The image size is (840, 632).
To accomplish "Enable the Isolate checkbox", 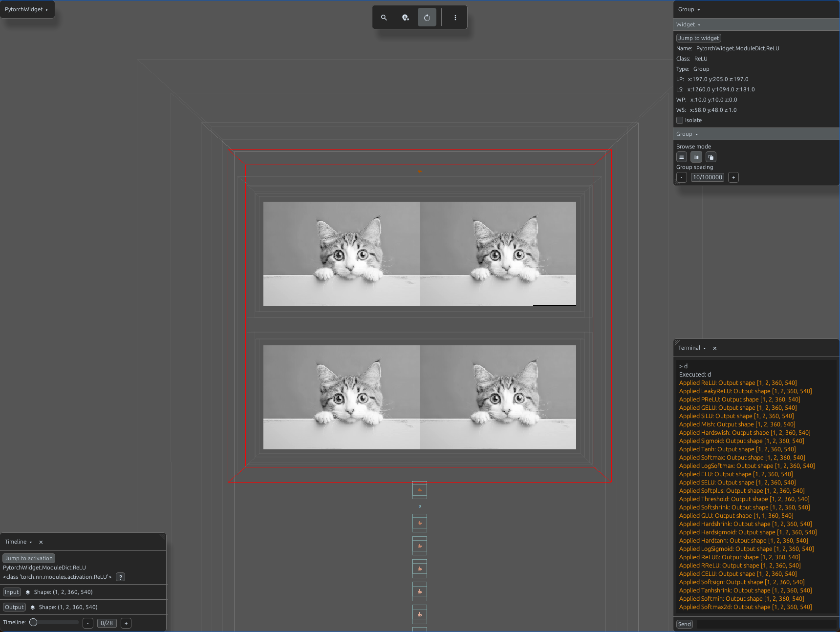I will point(680,120).
